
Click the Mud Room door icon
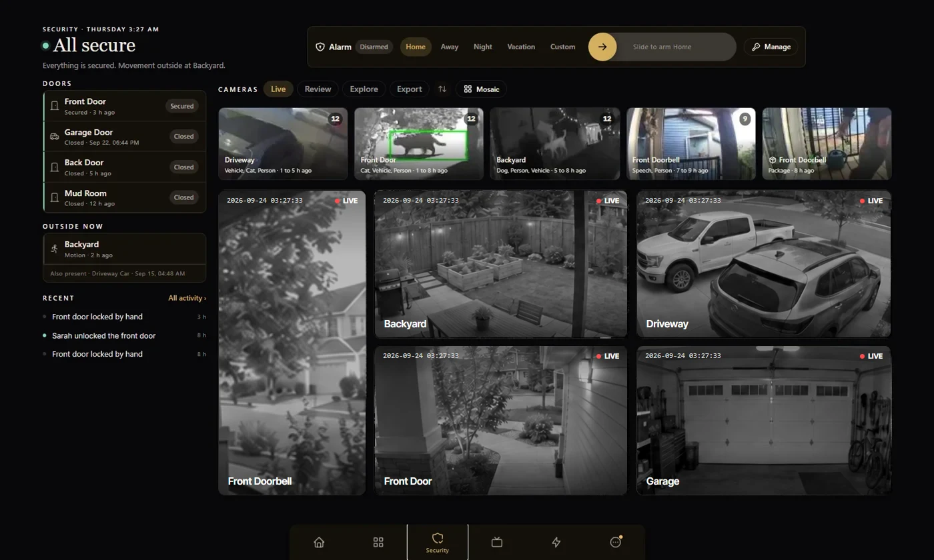pyautogui.click(x=55, y=197)
